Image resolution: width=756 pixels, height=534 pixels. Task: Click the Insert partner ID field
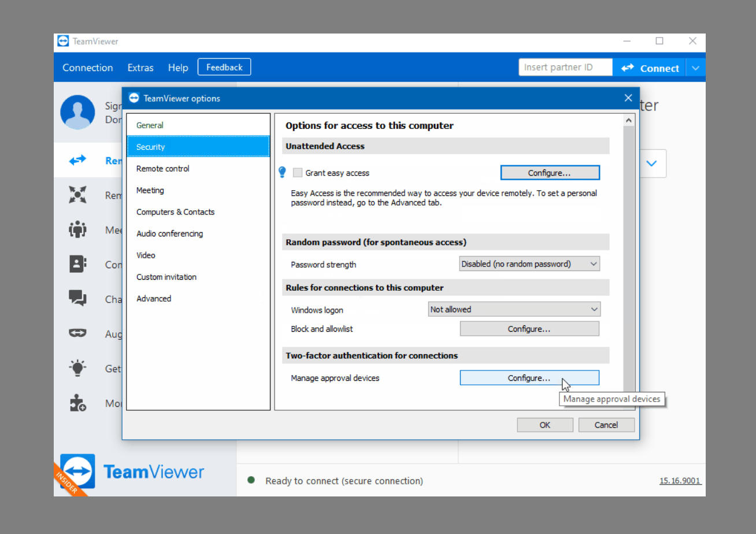tap(565, 66)
